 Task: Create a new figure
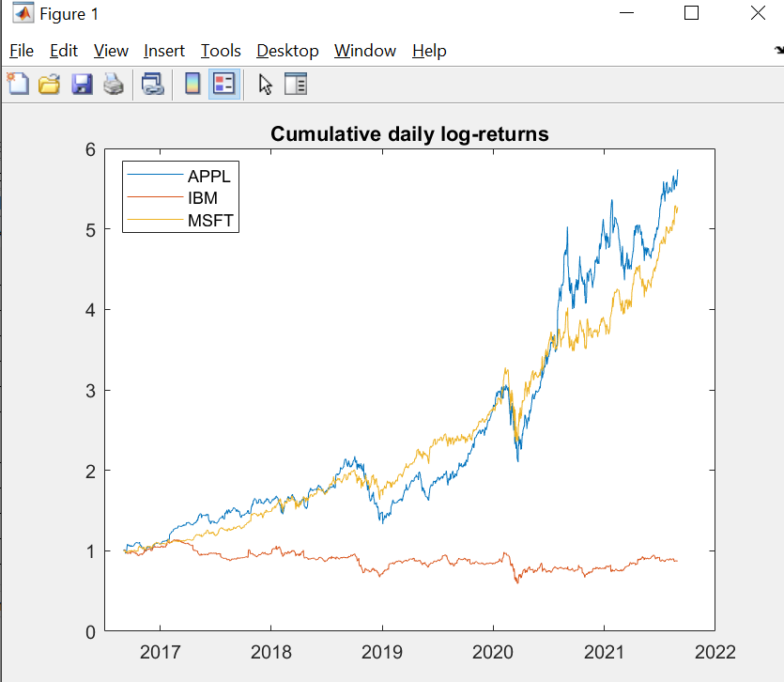[x=18, y=84]
